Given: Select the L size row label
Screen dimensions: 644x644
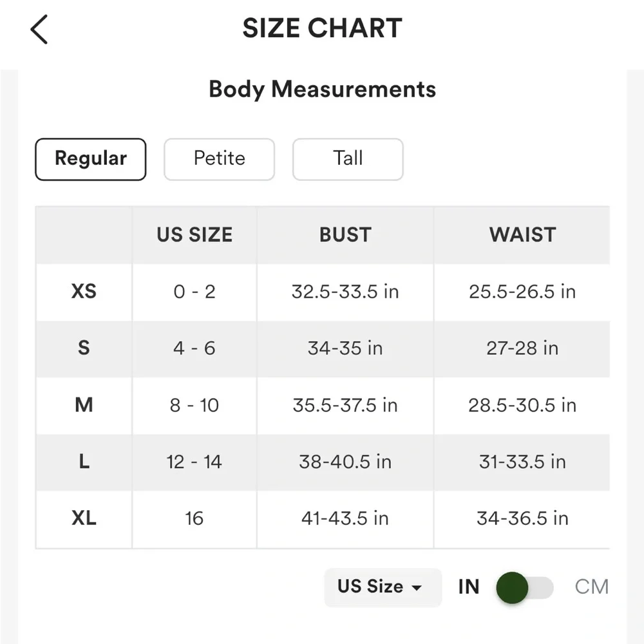Looking at the screenshot, I should coord(84,462).
